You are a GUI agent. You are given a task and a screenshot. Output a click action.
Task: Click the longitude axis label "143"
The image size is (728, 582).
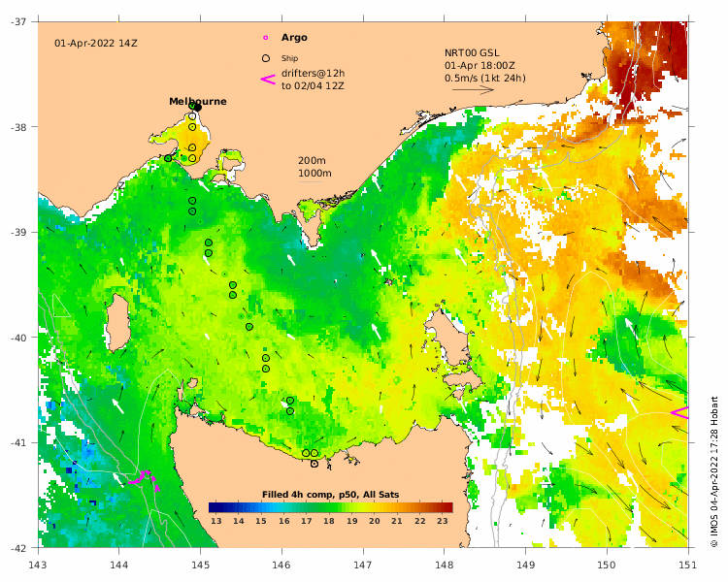tap(38, 565)
